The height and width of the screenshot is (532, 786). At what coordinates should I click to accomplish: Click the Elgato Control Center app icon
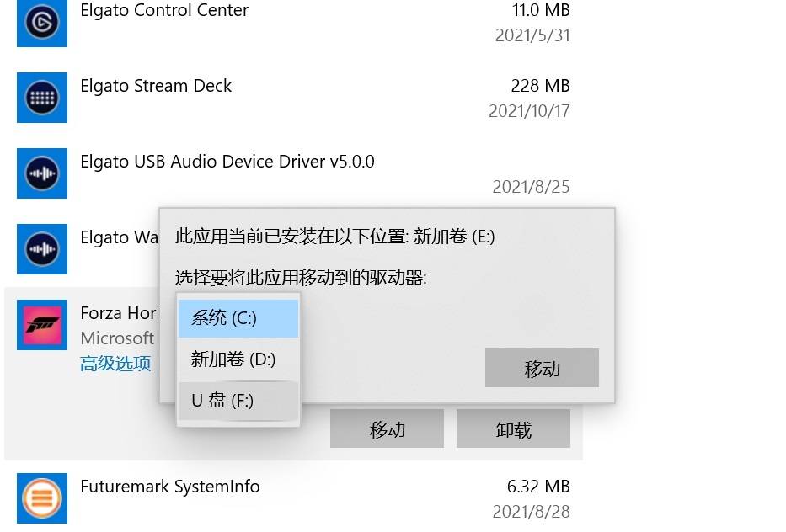pyautogui.click(x=42, y=24)
